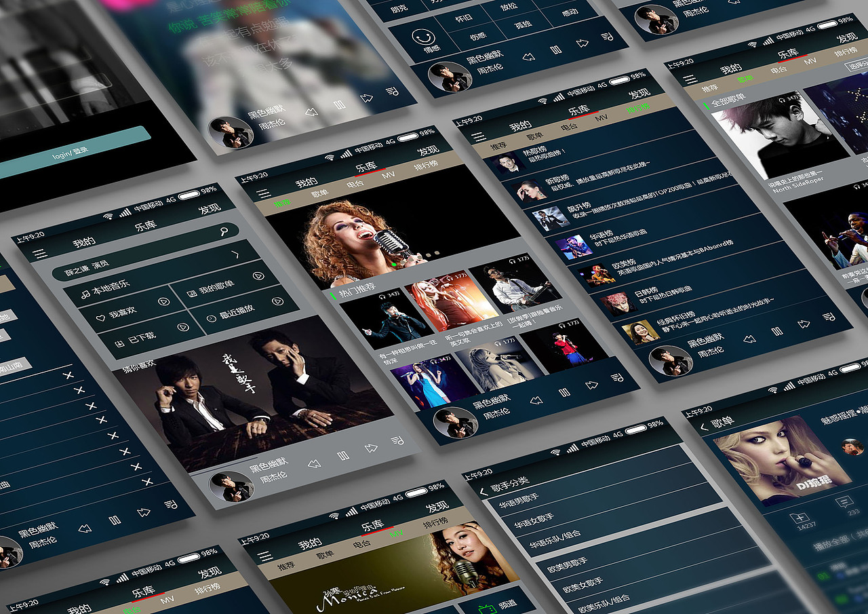The image size is (868, 614).
Task: Skip to next track in recommend screen player bar
Action: pyautogui.click(x=591, y=385)
